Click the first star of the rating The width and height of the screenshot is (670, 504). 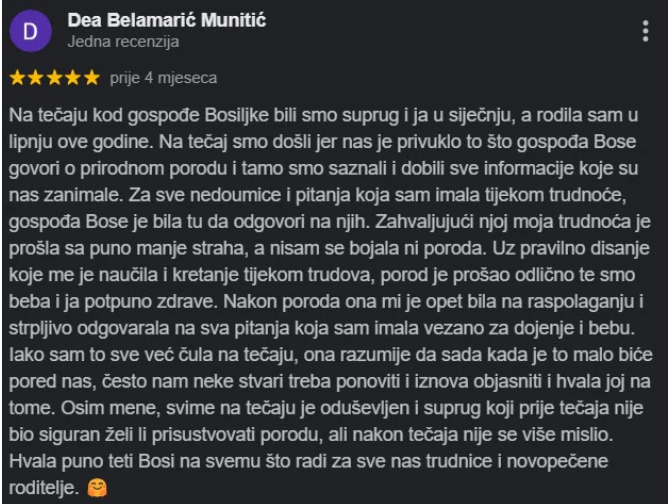coord(16,77)
